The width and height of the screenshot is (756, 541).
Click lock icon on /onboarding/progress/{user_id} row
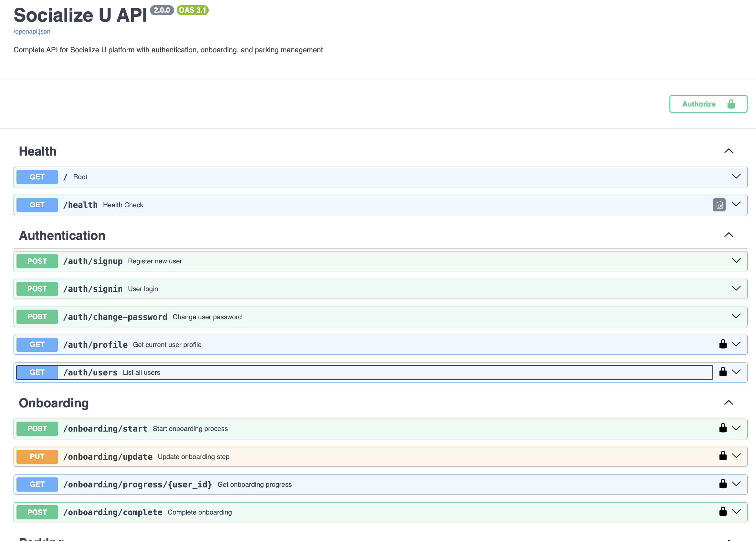723,484
